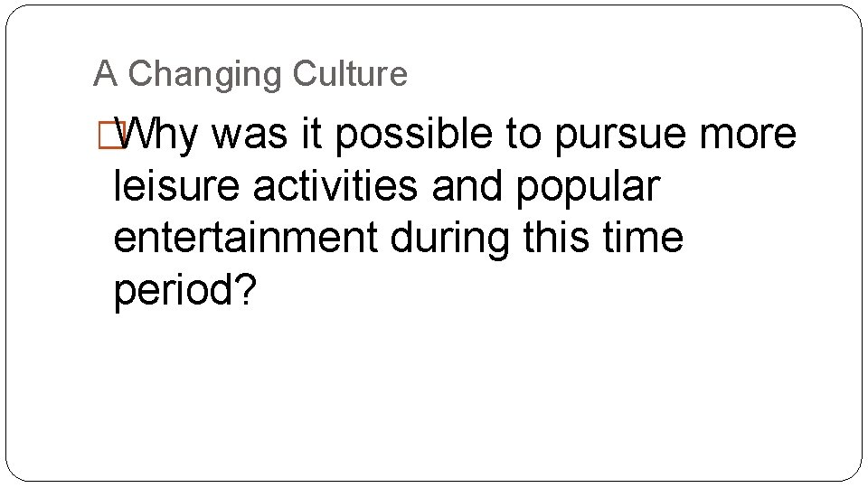Click the word 'period?' on last line
The height and width of the screenshot is (488, 868).
pos(185,291)
